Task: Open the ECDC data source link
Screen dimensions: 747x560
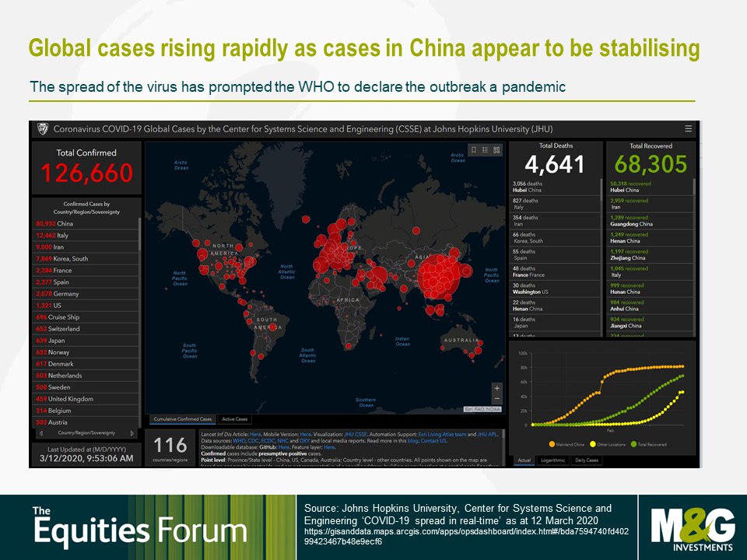Action: coord(268,441)
